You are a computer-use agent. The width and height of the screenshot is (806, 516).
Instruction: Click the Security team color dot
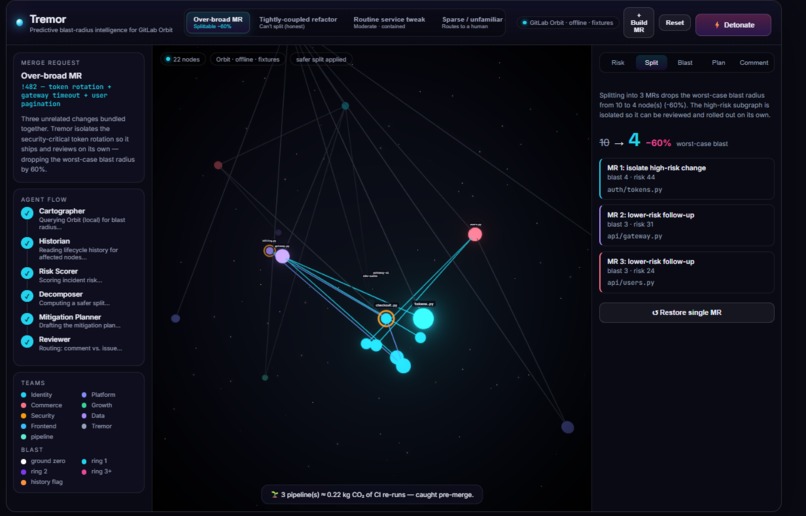click(24, 416)
